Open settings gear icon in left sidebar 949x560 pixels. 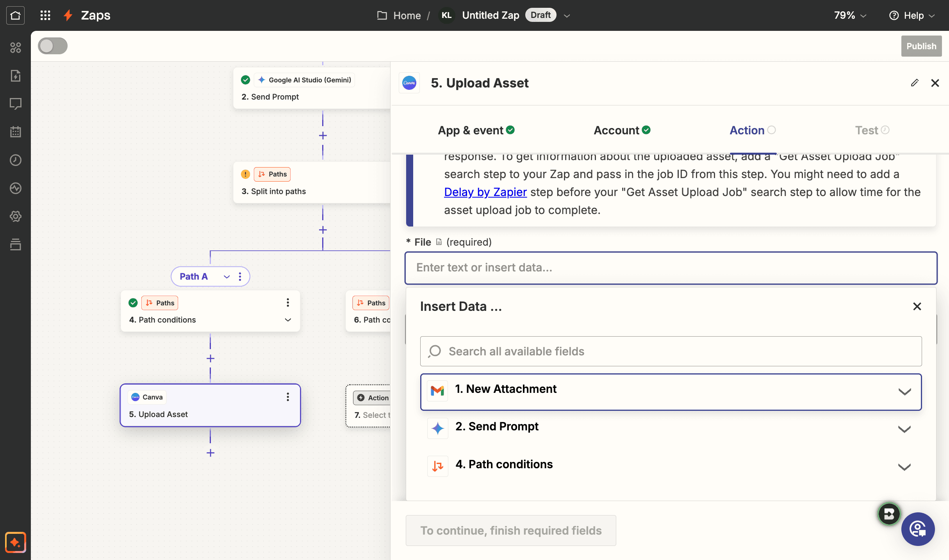point(15,216)
